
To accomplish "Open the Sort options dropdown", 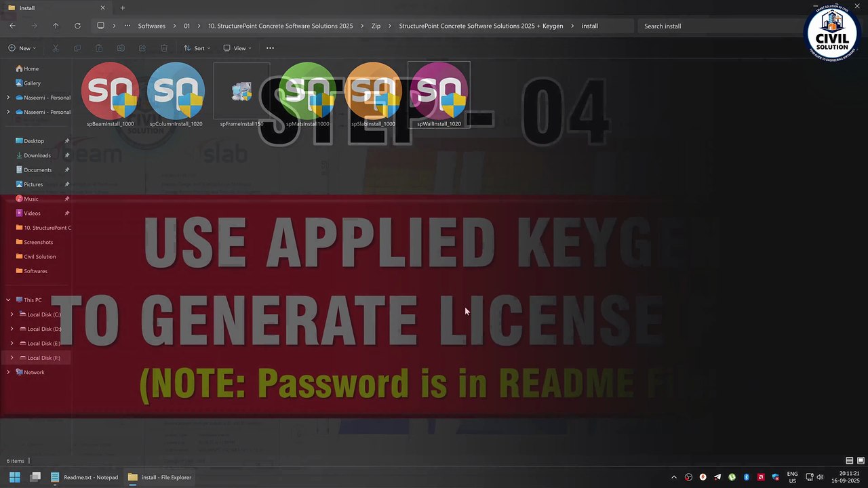I will [197, 48].
